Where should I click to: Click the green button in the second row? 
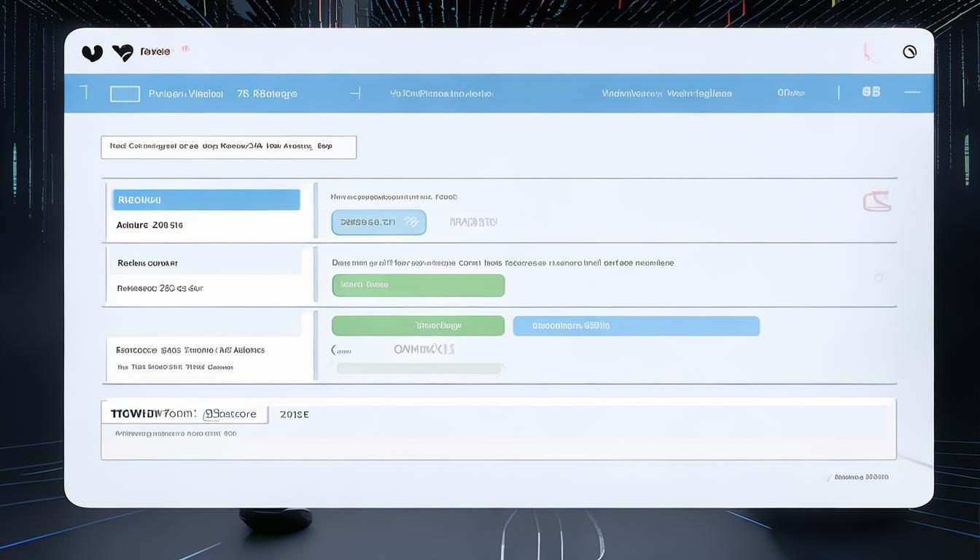coord(418,285)
